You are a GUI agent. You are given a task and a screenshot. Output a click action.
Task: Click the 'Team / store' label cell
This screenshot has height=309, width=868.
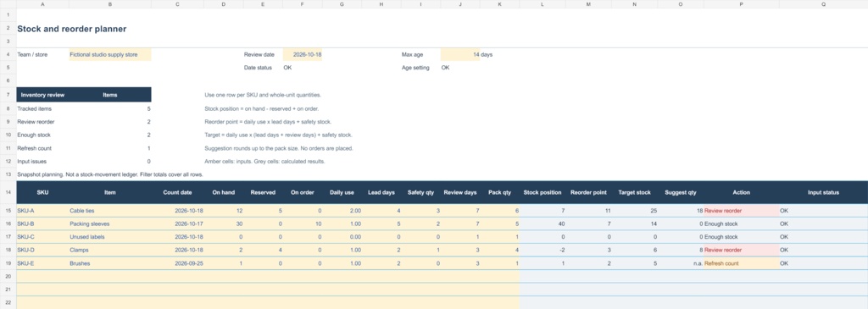click(x=42, y=55)
